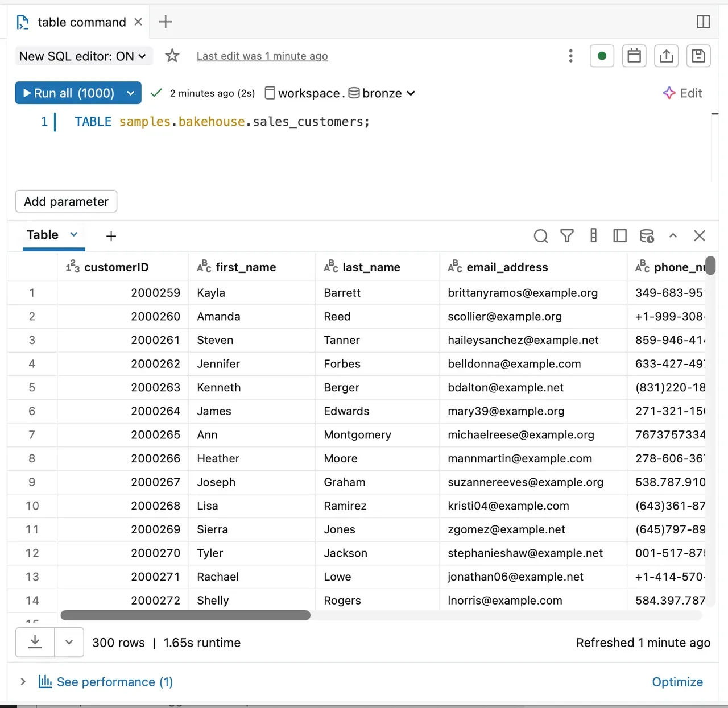Open the Last edit was 1 minute ago link
This screenshot has width=728, height=708.
tap(262, 56)
